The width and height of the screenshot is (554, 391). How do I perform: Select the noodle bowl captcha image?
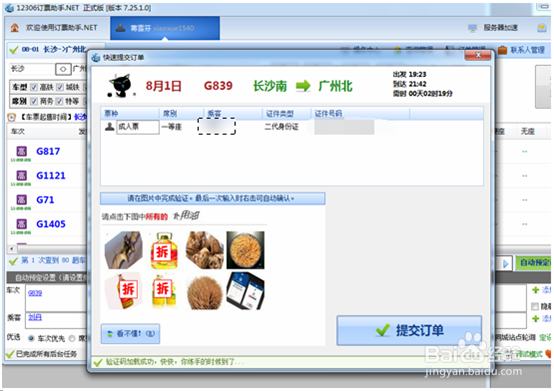[245, 250]
